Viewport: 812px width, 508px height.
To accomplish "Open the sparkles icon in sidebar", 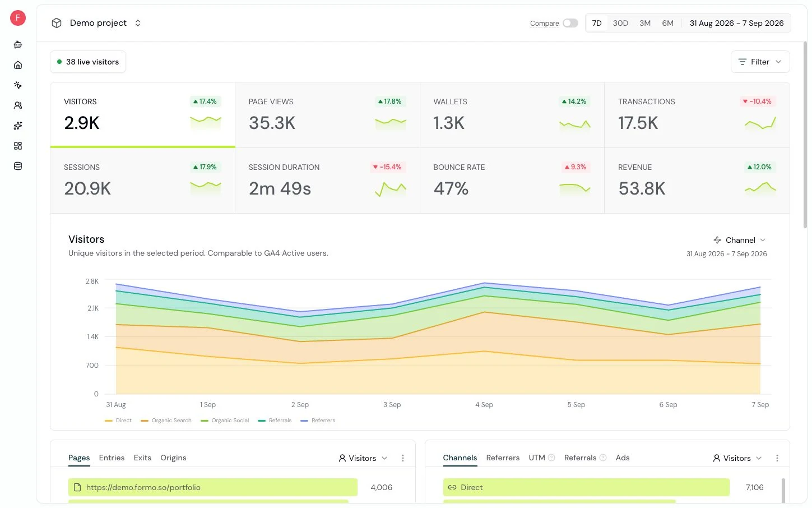I will (x=18, y=126).
